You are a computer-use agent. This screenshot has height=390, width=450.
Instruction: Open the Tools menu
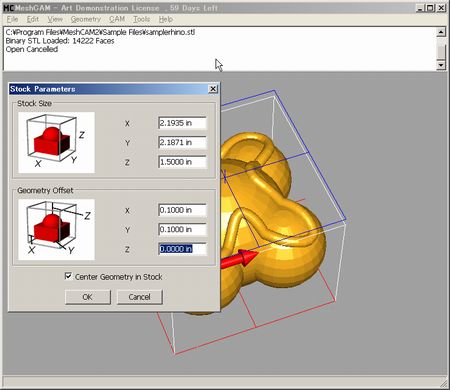coord(142,19)
